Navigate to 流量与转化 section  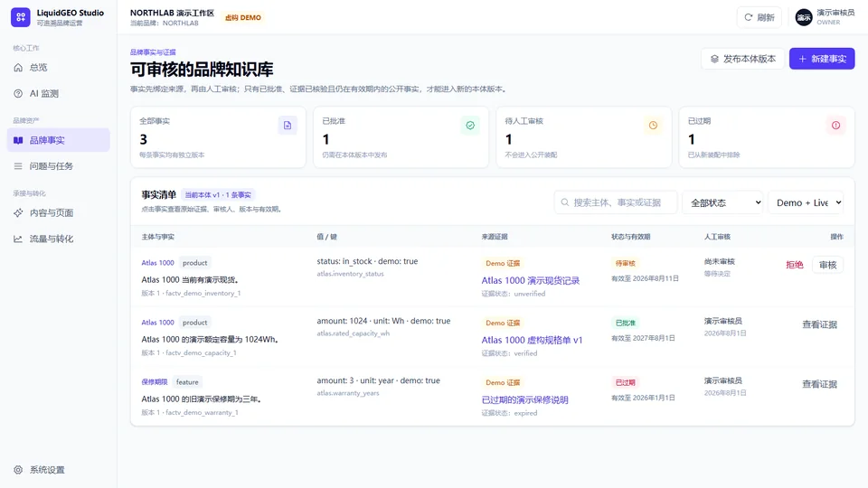58,239
